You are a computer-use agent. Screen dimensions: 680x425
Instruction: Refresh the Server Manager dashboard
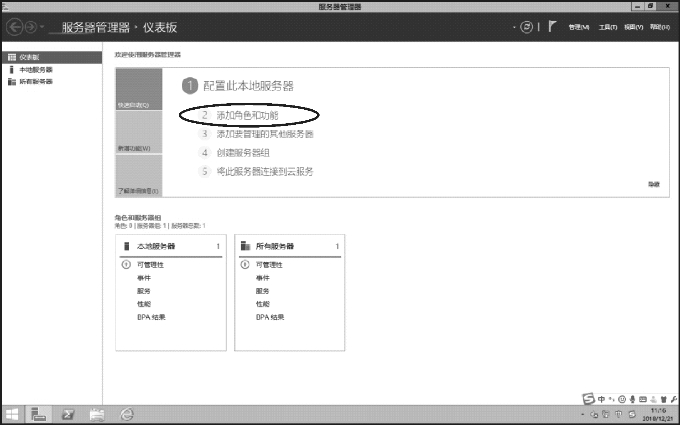coord(526,27)
